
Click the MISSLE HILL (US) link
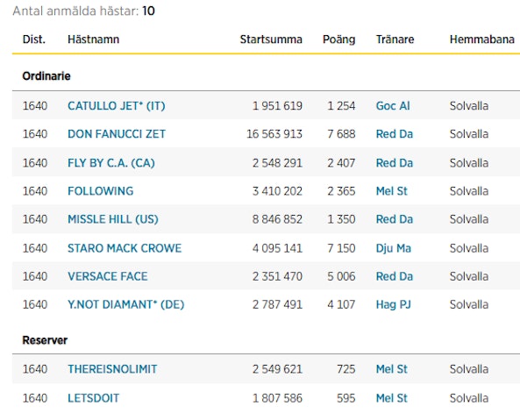pyautogui.click(x=113, y=219)
